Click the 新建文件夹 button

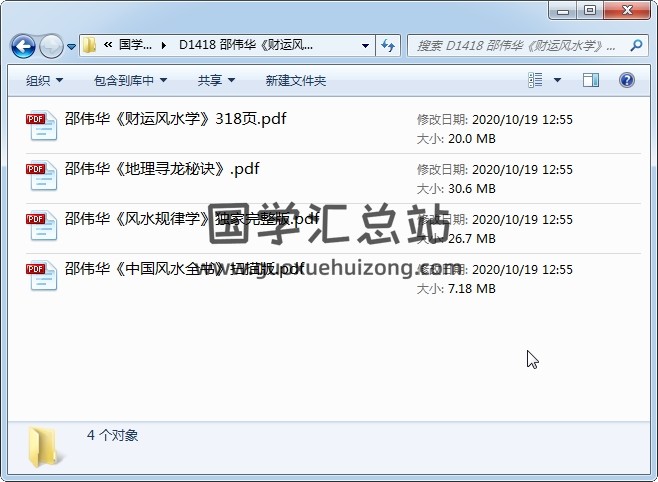click(x=295, y=80)
